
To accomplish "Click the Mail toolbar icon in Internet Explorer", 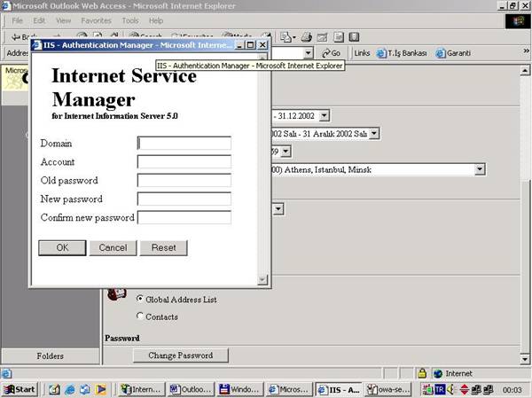I will click(286, 37).
